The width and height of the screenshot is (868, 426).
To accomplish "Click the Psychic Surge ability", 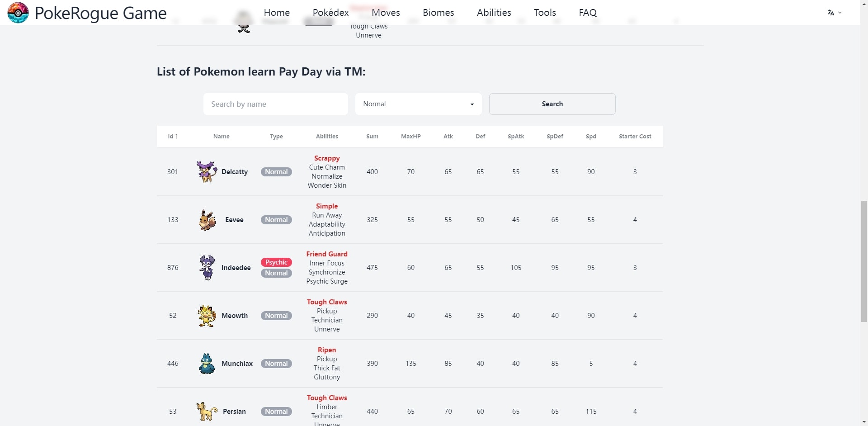I will click(327, 281).
